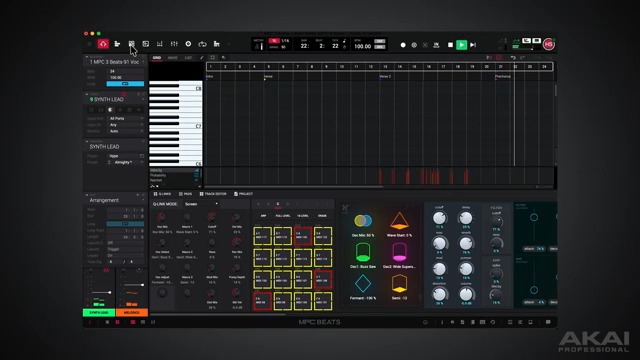Click the BPM 100.00 field in transport
Screen dimensions: 640x360
(x=362, y=47)
